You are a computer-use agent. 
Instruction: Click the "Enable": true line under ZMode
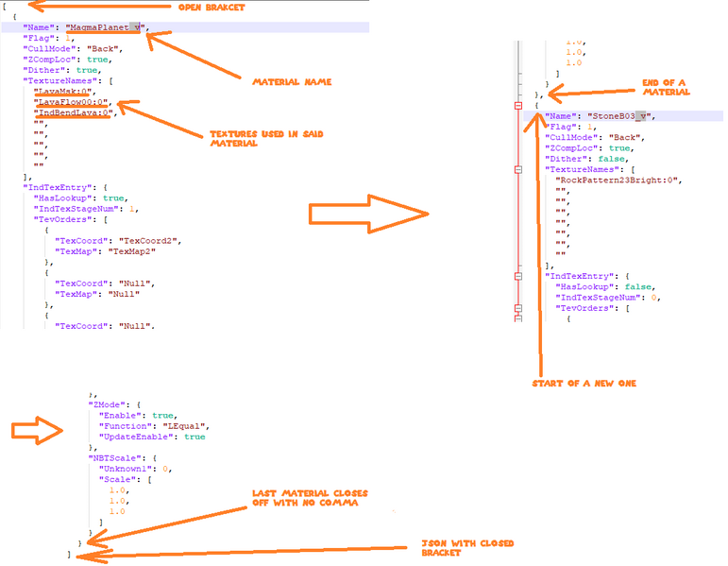click(138, 416)
